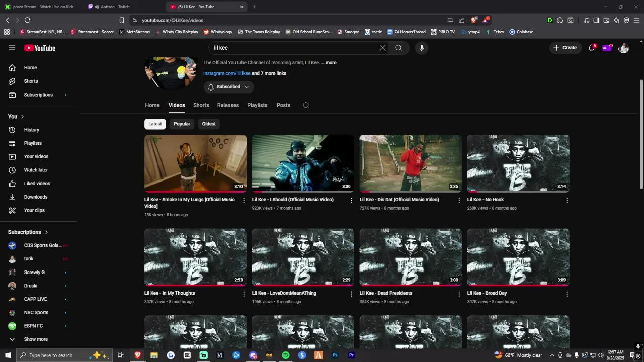Image resolution: width=644 pixels, height=362 pixels.
Task: Open options menu for I Should video
Action: tap(352, 200)
